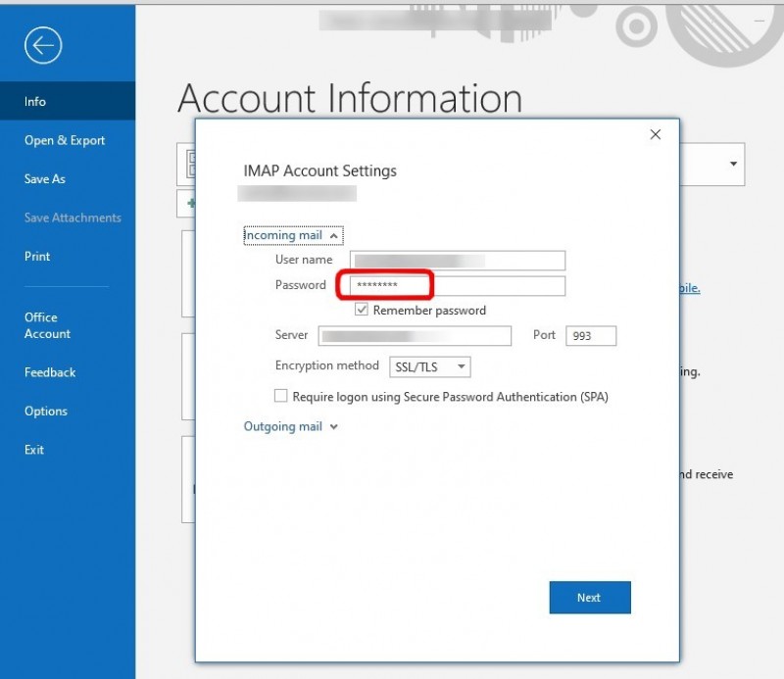Open the Encryption method SSL/TLS dropdown
This screenshot has width=784, height=679.
click(x=430, y=366)
